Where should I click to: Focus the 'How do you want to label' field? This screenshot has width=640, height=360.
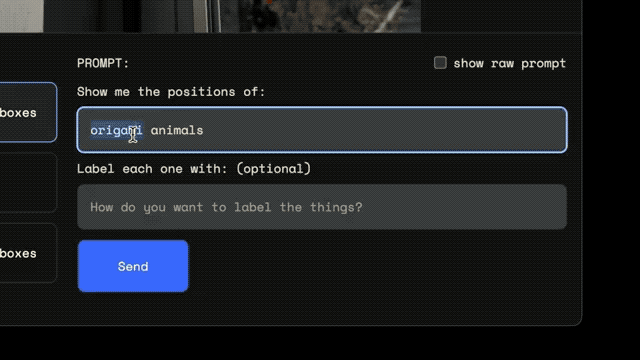tap(322, 207)
